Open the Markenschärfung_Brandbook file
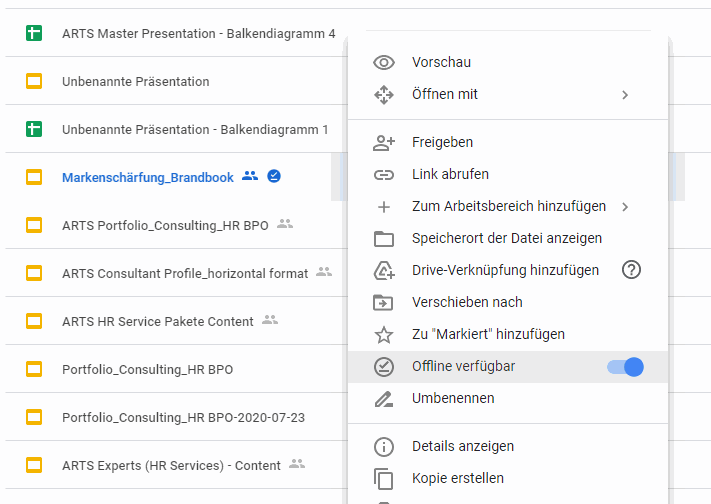 coord(148,177)
